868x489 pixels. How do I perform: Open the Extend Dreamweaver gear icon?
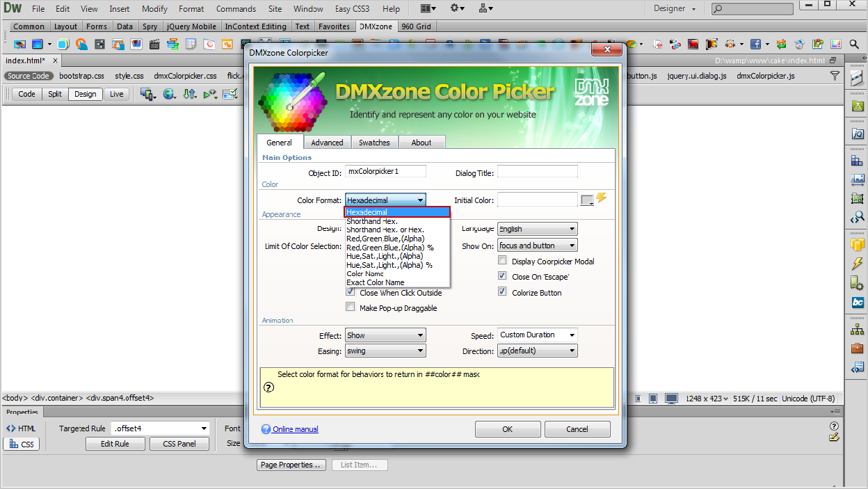[457, 8]
